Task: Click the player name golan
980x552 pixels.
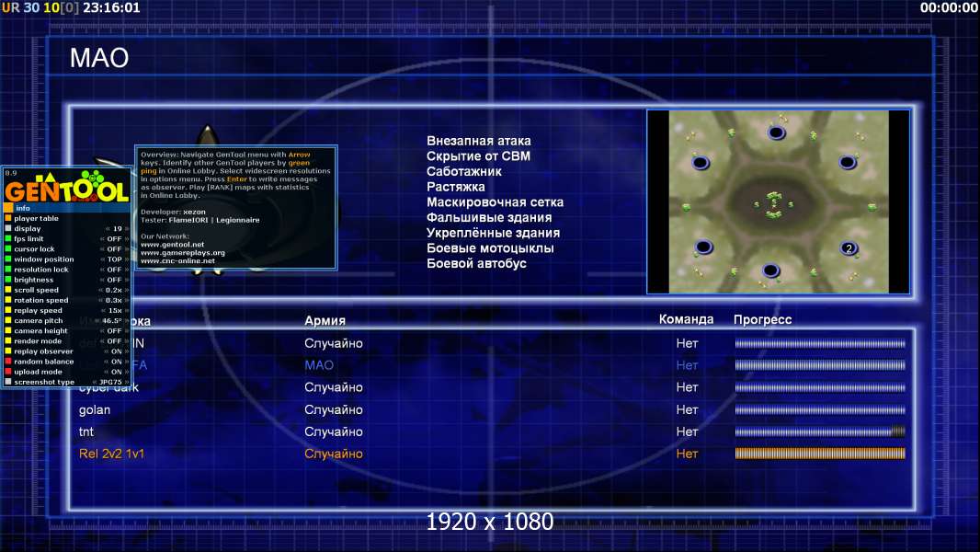Action: [x=95, y=410]
